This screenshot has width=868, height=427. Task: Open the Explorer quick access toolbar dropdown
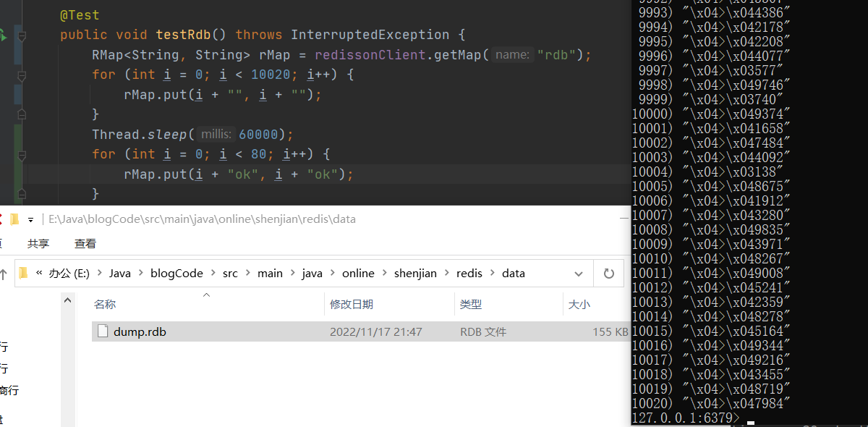tap(31, 219)
